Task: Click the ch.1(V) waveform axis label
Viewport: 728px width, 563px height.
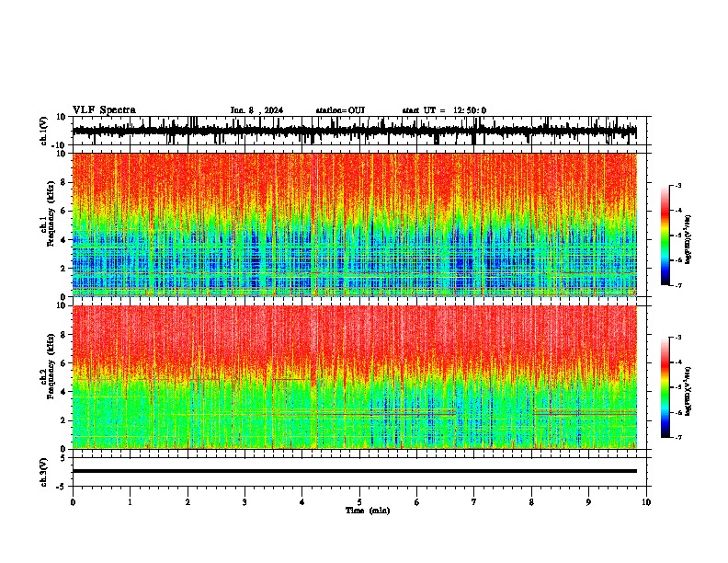Action: [44, 131]
